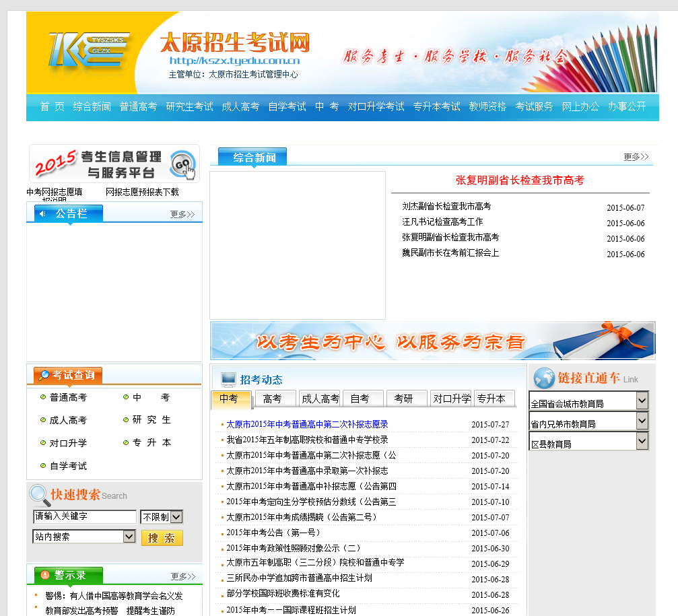The image size is (678, 616).
Task: Click the magnifier icon in 考试查询 header
Action: point(44,375)
